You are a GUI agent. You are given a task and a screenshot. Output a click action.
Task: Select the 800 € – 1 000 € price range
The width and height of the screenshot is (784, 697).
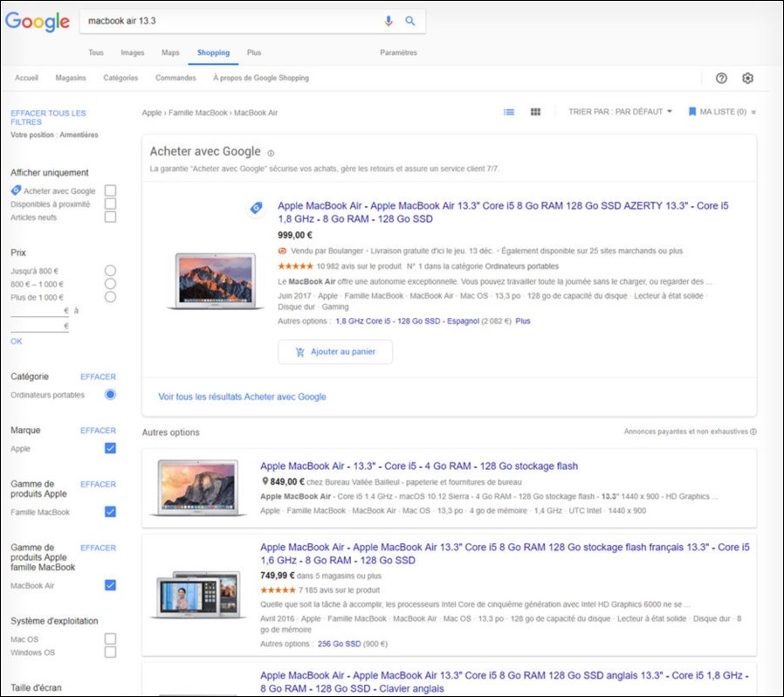click(111, 284)
